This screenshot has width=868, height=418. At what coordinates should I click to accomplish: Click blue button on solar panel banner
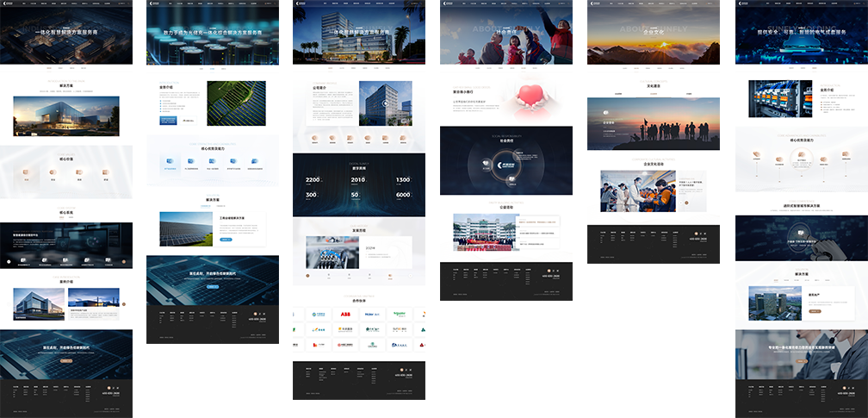coord(213,288)
